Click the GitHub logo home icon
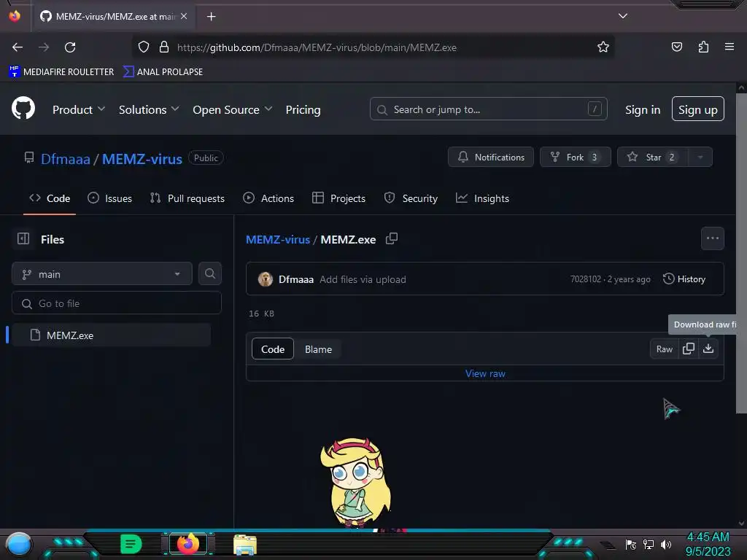747x560 pixels. (23, 109)
